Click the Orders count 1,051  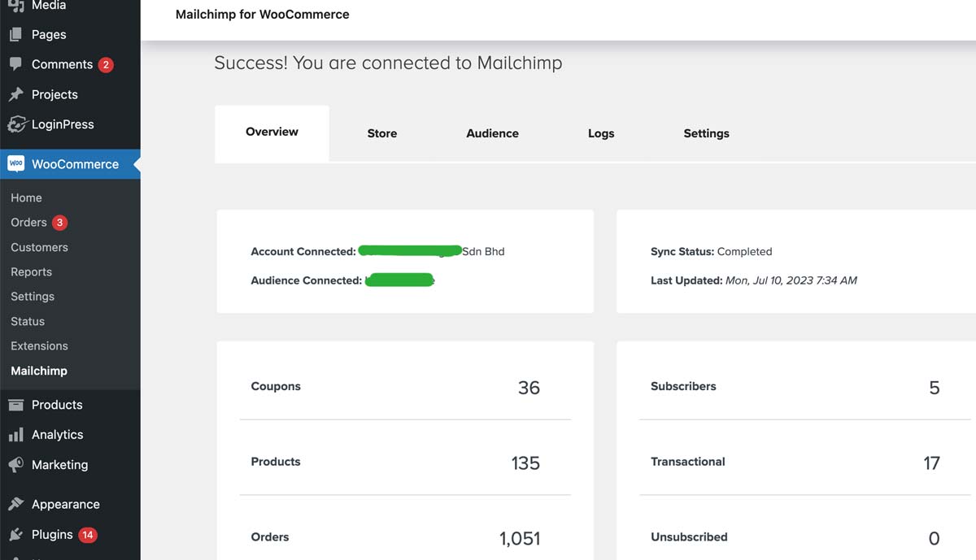pyautogui.click(x=520, y=538)
